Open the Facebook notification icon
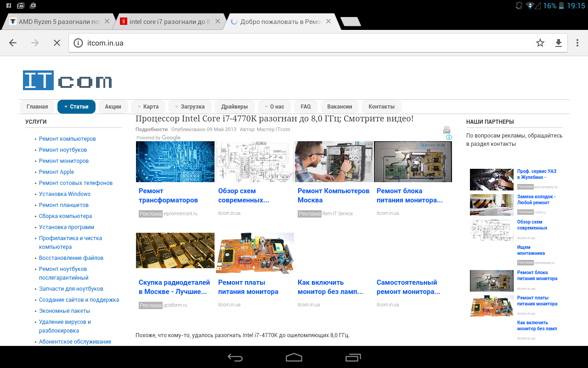The image size is (588, 368). click(9, 6)
